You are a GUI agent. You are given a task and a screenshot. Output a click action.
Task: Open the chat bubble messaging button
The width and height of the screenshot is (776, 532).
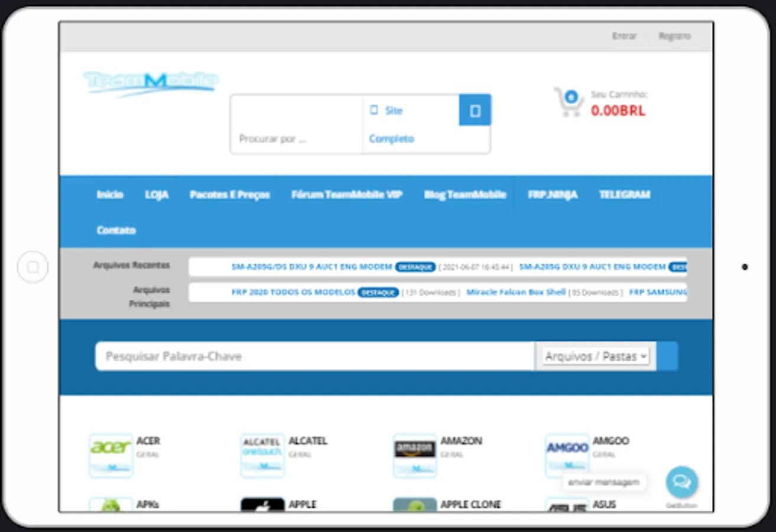[x=681, y=482]
